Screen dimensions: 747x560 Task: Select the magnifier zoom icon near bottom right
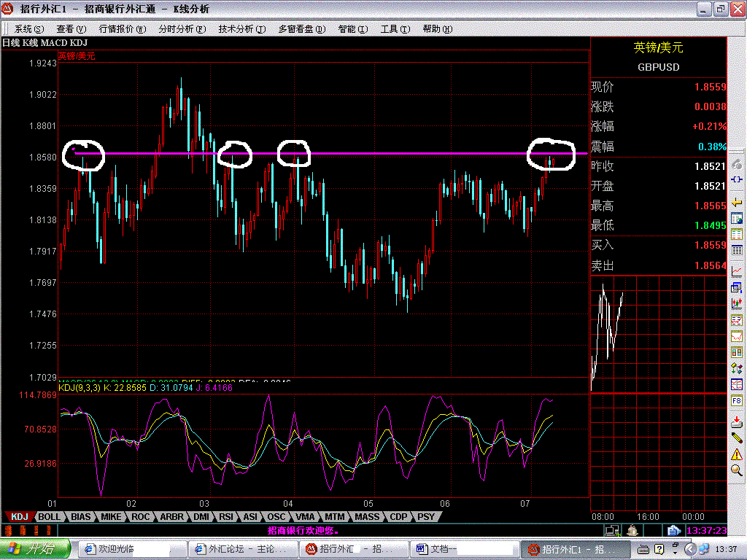[736, 470]
